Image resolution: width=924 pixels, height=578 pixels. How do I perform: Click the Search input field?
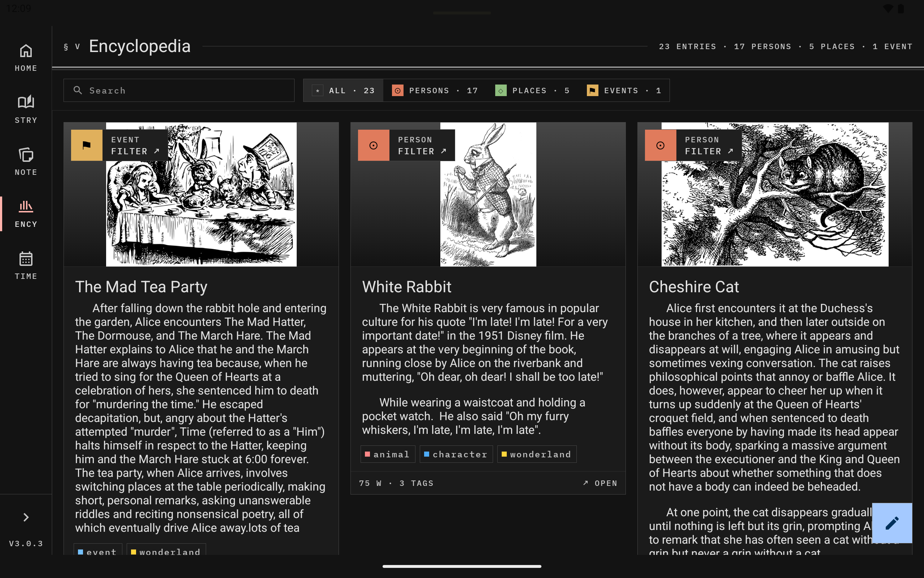pos(179,90)
